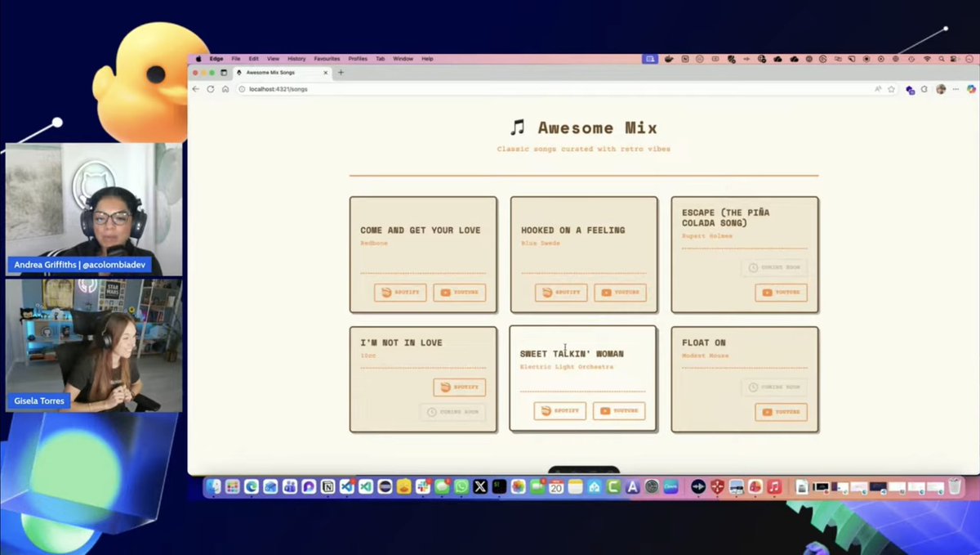Open the View menu
Viewport: 980px width, 555px height.
[273, 59]
